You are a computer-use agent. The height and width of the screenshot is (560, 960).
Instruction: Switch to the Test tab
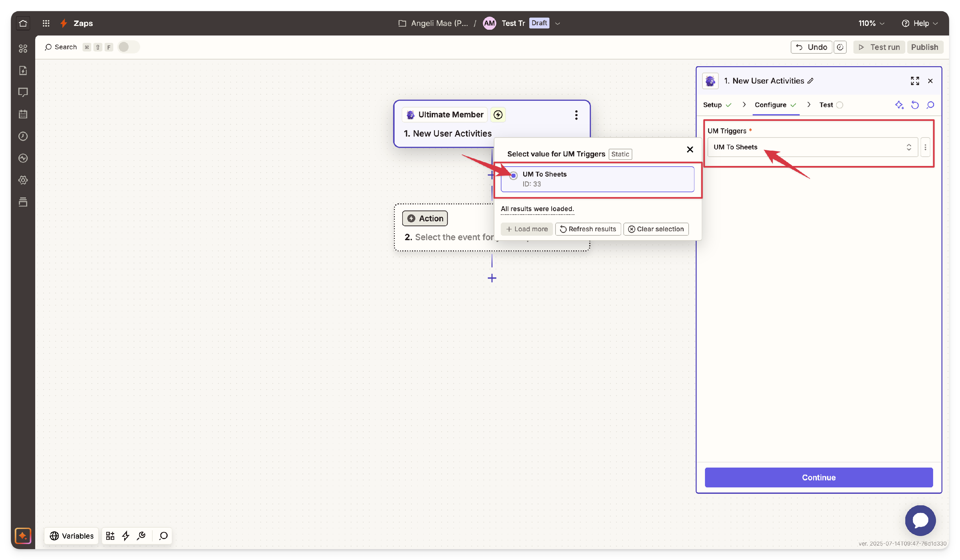point(831,105)
